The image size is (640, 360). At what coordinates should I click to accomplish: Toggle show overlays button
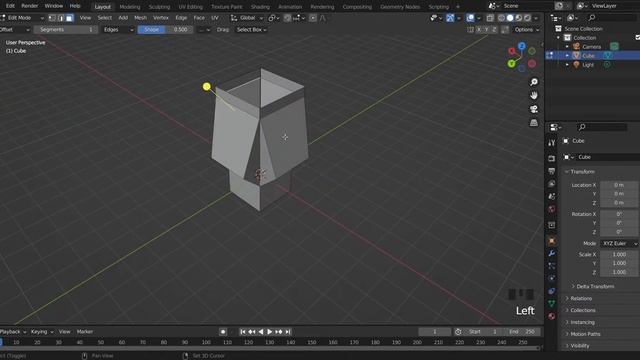tap(470, 18)
